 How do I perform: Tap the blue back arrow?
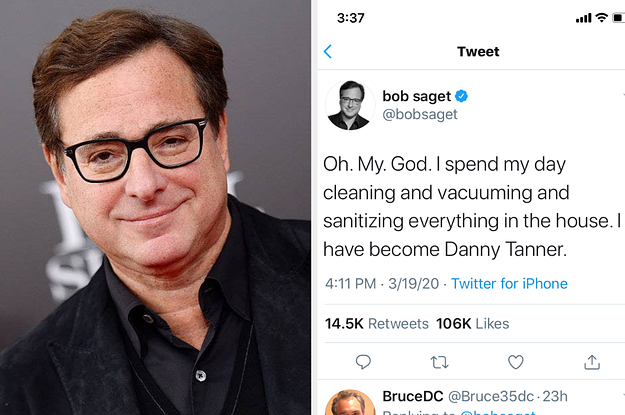[328, 51]
